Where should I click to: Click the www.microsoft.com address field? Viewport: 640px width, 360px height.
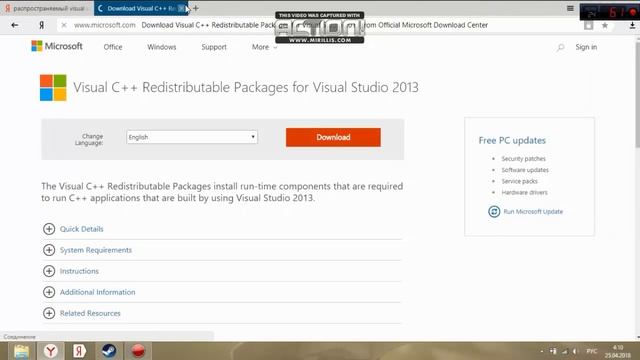pyautogui.click(x=104, y=25)
